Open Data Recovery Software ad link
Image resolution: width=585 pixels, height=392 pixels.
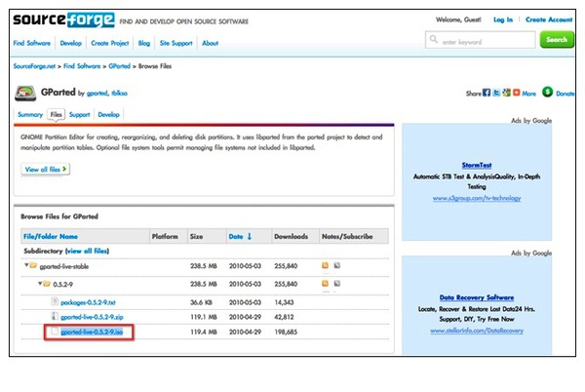(477, 297)
